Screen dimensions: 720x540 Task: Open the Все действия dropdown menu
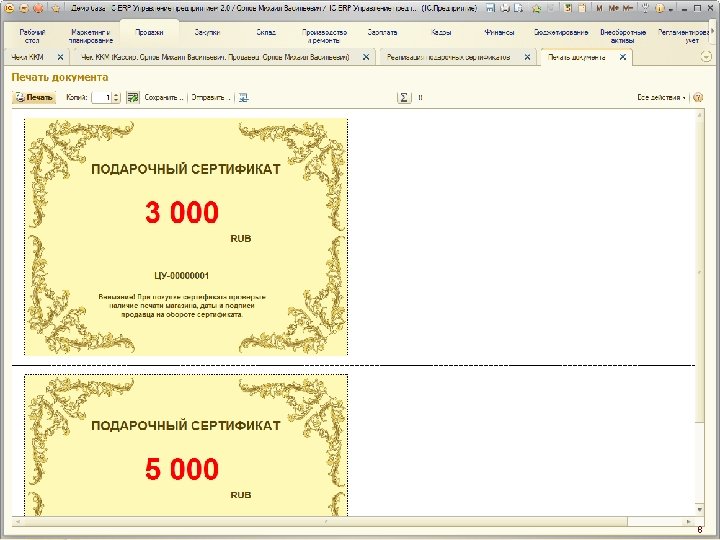click(661, 97)
